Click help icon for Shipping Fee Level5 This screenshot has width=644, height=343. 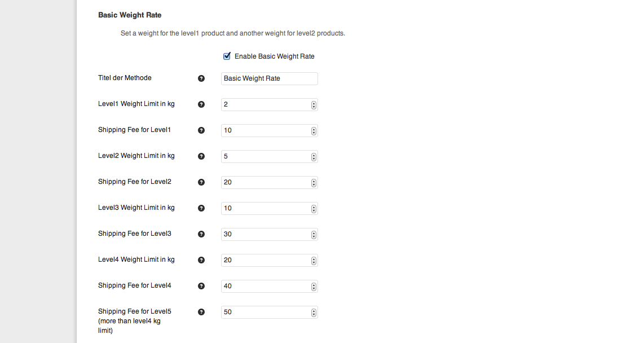tap(201, 312)
